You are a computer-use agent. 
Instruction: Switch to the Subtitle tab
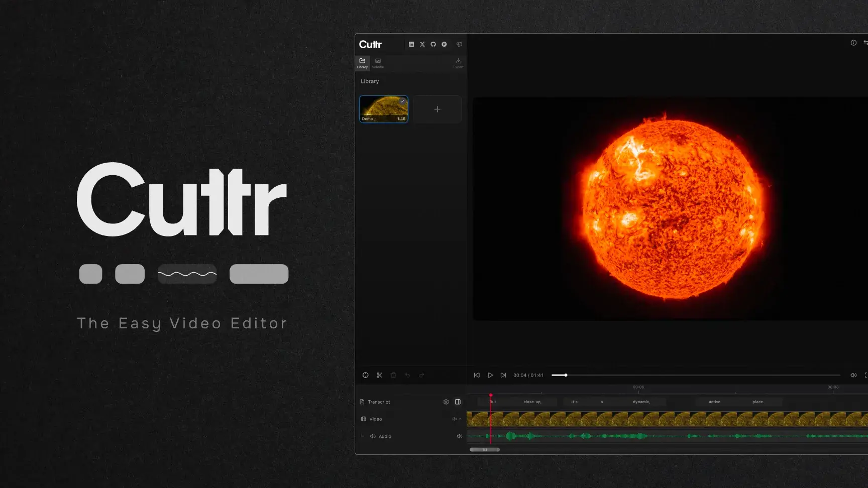pos(378,63)
